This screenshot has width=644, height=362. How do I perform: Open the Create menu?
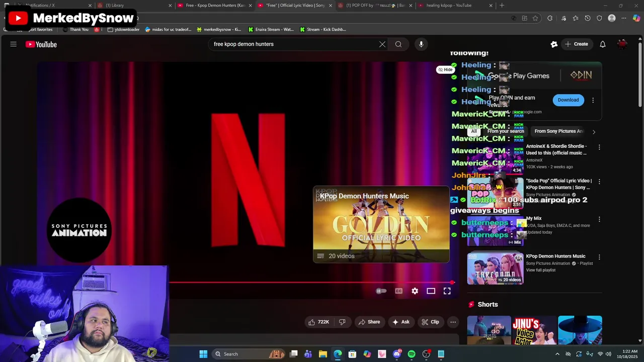pos(577,44)
